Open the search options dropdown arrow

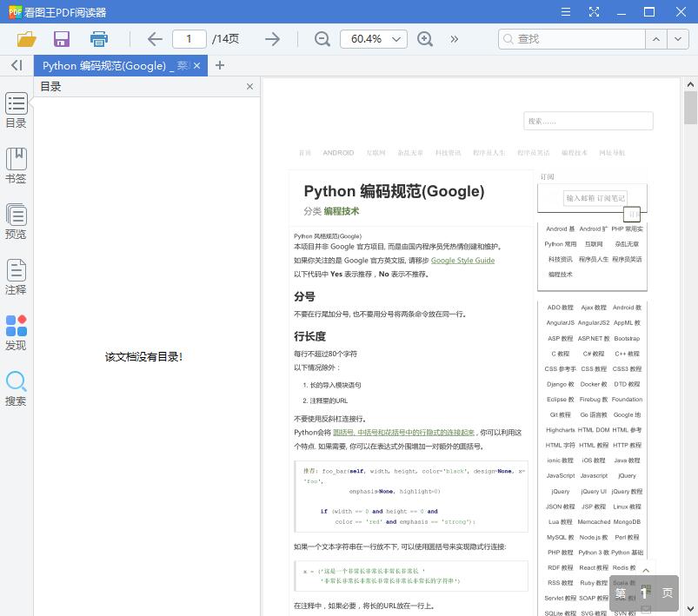677,39
